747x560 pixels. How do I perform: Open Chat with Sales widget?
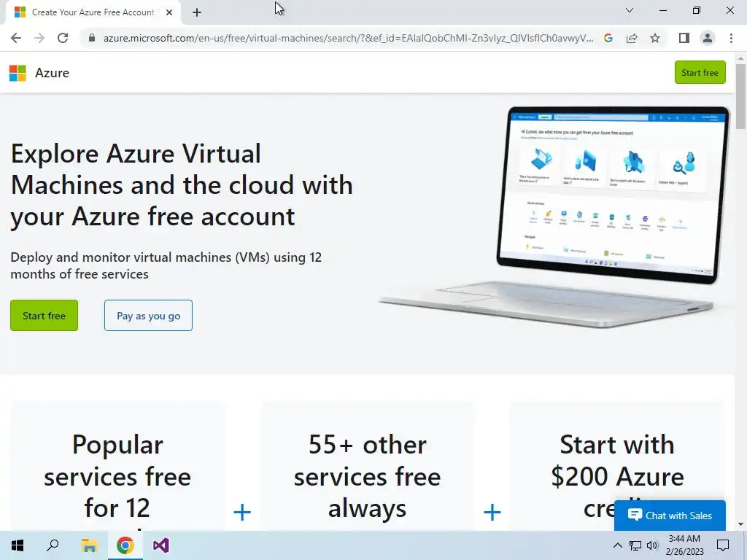click(670, 516)
